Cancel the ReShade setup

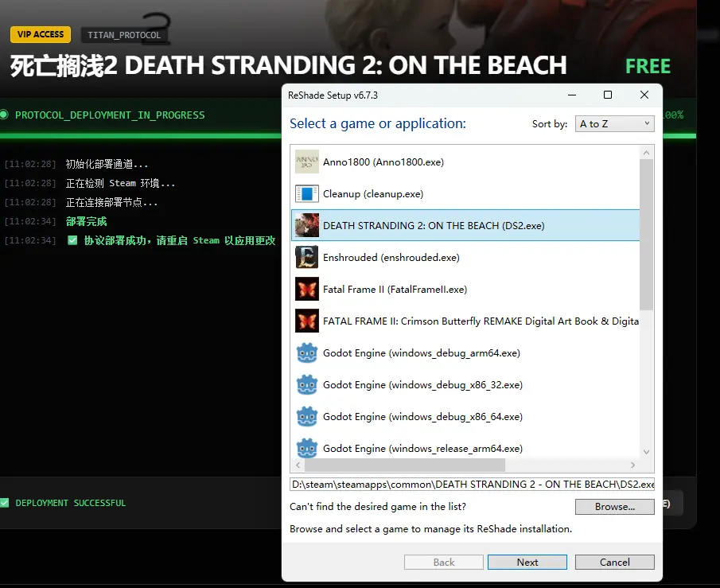(614, 562)
